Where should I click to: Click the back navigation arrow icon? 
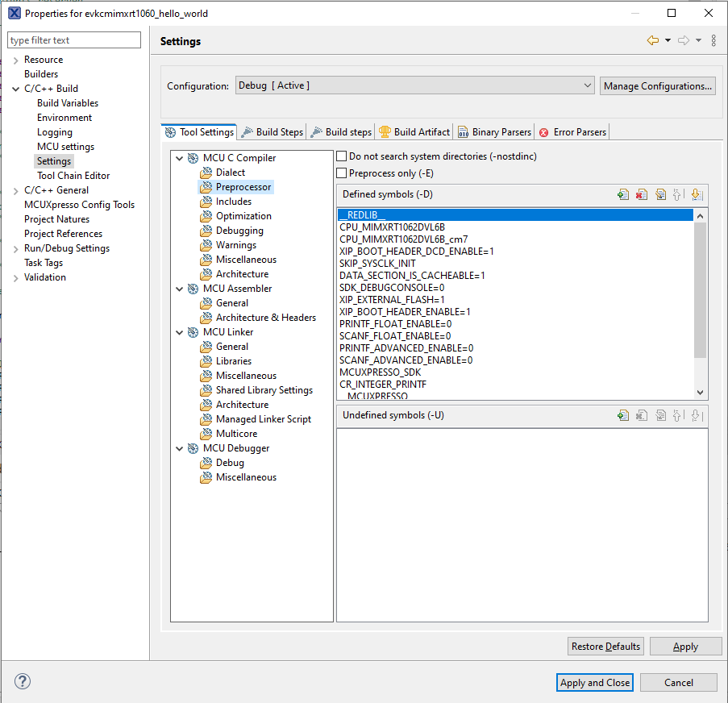pyautogui.click(x=652, y=41)
